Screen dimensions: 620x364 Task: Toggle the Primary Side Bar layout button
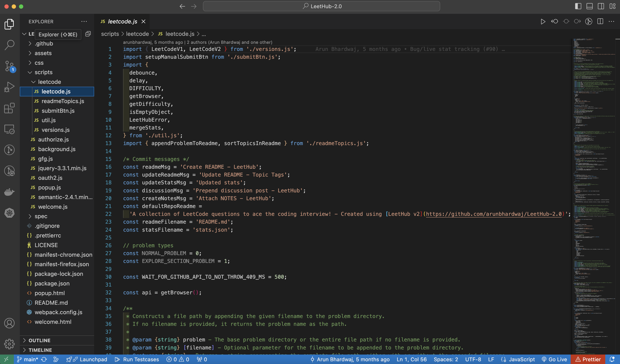(578, 6)
